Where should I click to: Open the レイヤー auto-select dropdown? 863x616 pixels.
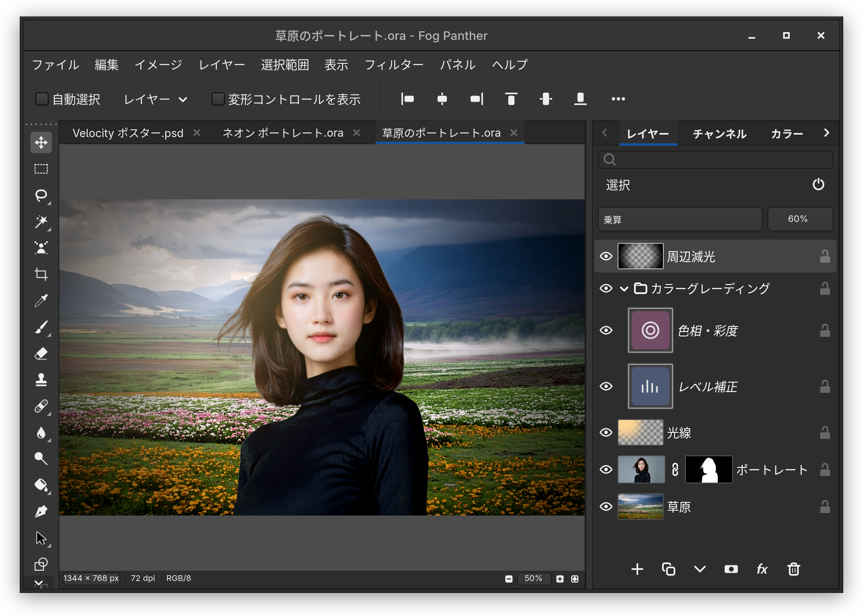pos(156,99)
